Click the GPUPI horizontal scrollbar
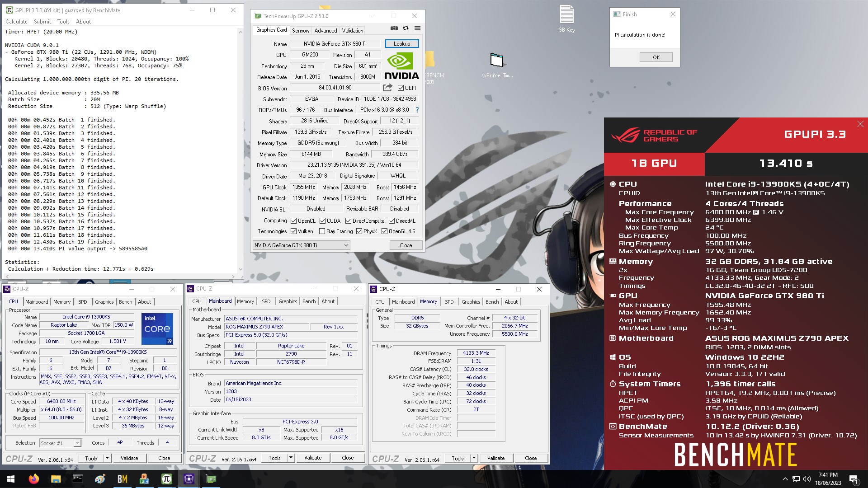The height and width of the screenshot is (488, 868). [x=121, y=276]
